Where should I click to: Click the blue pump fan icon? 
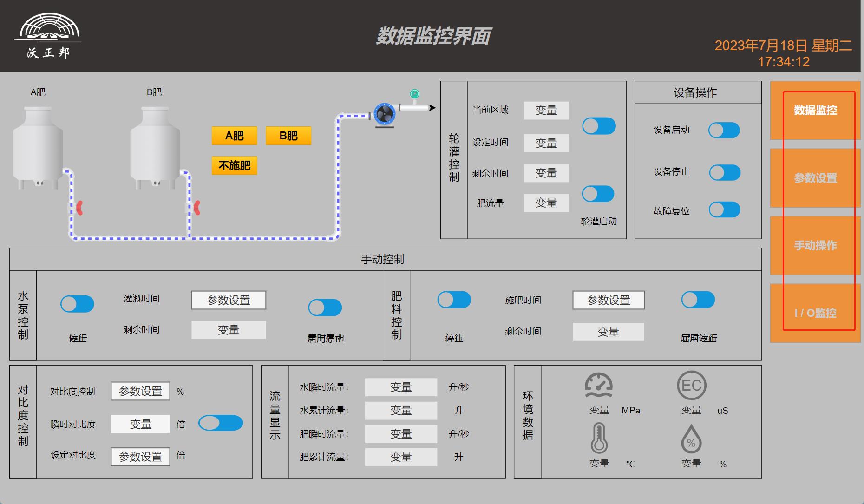pyautogui.click(x=385, y=114)
